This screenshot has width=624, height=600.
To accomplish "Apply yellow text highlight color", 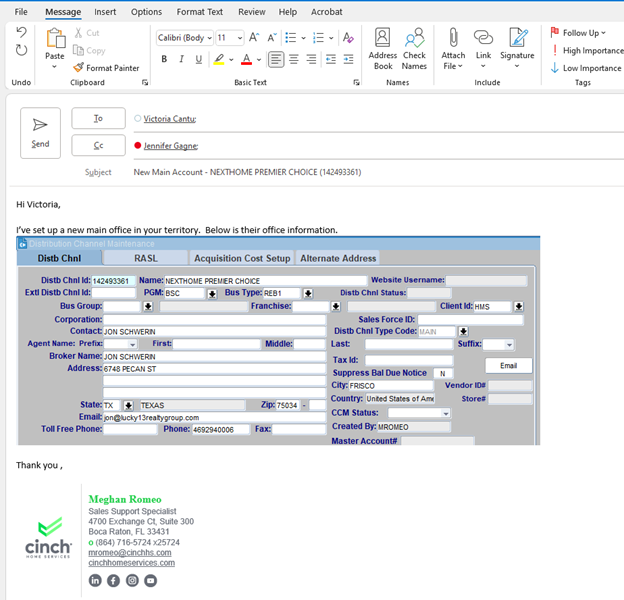I will tap(218, 59).
